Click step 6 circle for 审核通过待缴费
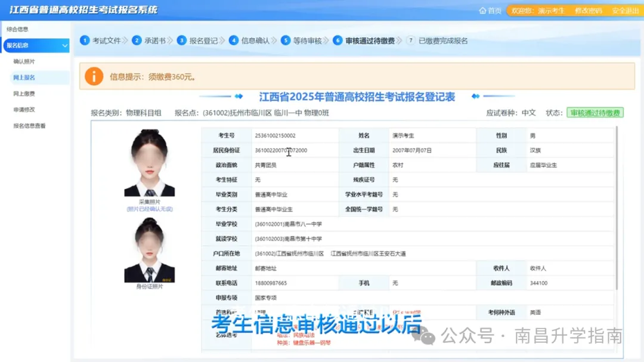This screenshot has width=644, height=362. coord(338,41)
